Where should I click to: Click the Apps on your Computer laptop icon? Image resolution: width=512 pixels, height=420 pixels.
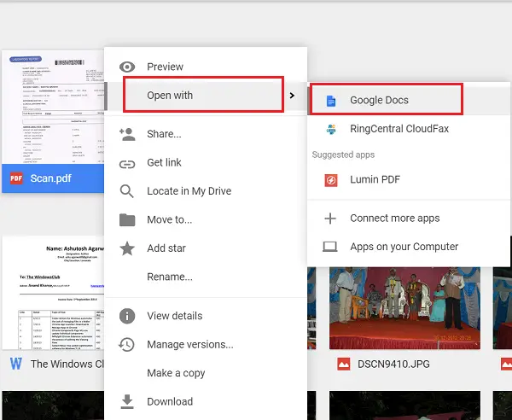[329, 247]
